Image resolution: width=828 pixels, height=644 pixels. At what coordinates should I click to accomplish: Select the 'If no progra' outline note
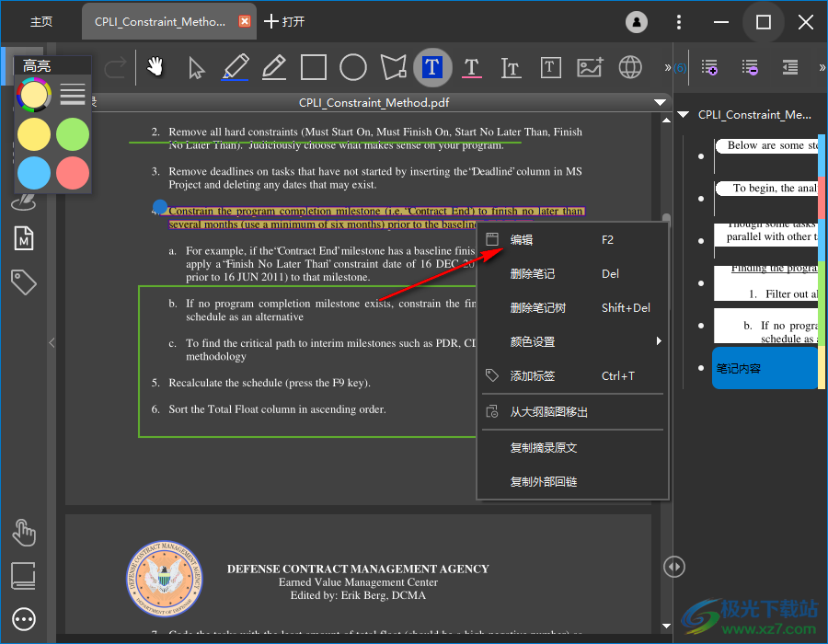tap(766, 326)
